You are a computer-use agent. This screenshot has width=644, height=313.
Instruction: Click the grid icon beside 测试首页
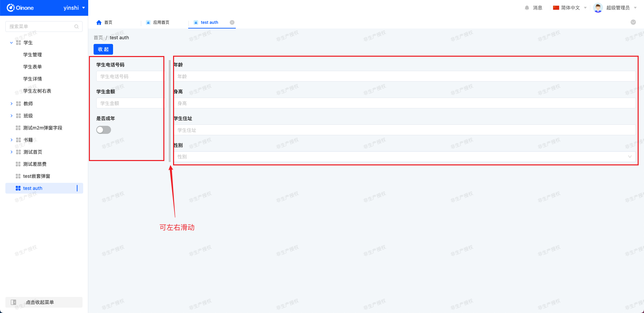(x=18, y=152)
